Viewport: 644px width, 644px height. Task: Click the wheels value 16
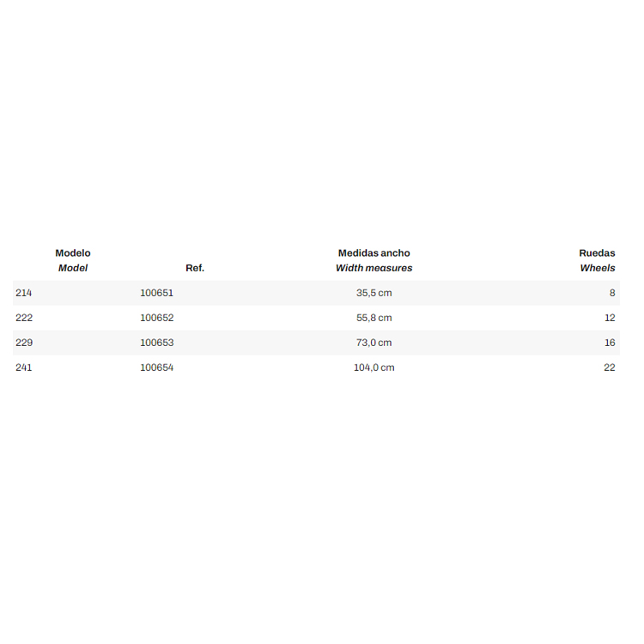610,343
